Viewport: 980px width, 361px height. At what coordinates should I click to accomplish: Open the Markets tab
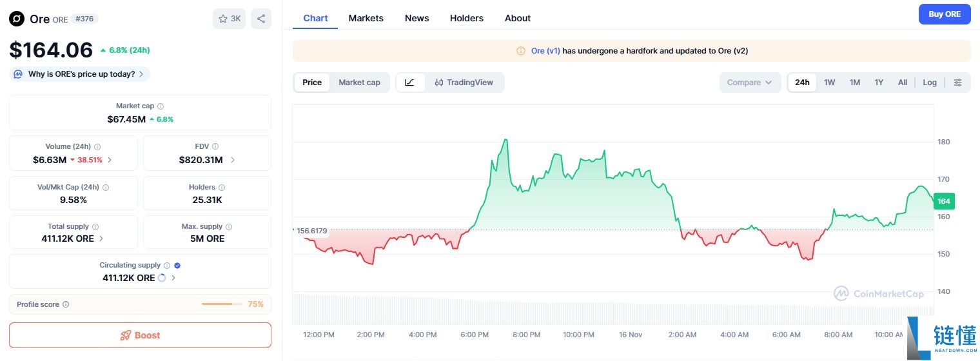tap(366, 18)
